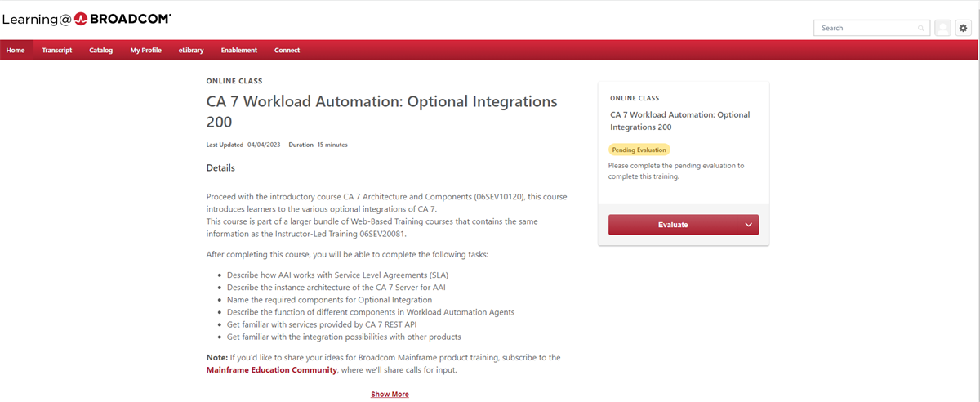The height and width of the screenshot is (402, 980).
Task: Click the ONLINE CLASS label in side card
Action: click(635, 98)
